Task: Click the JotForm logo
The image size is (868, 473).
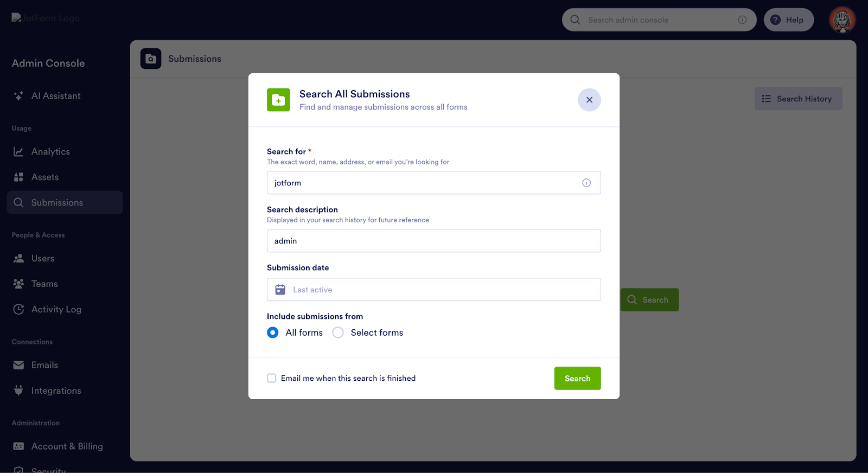Action: pyautogui.click(x=46, y=18)
